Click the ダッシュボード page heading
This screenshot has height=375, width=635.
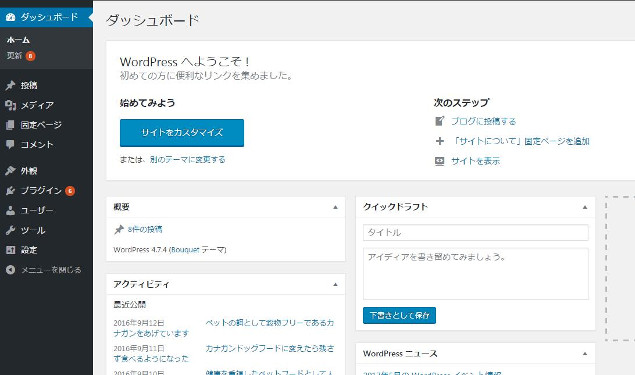pyautogui.click(x=153, y=20)
